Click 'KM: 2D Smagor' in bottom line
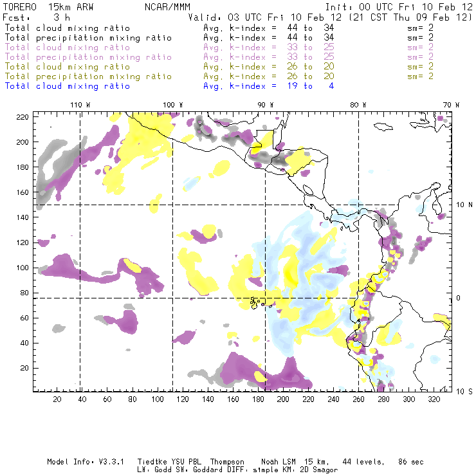Screen dimensions: 476x476 pyautogui.click(x=309, y=470)
